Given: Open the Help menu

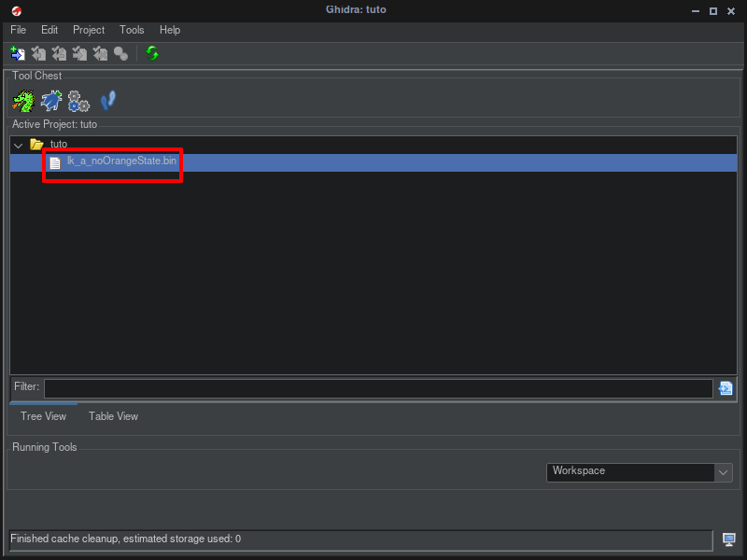Looking at the screenshot, I should [x=169, y=30].
